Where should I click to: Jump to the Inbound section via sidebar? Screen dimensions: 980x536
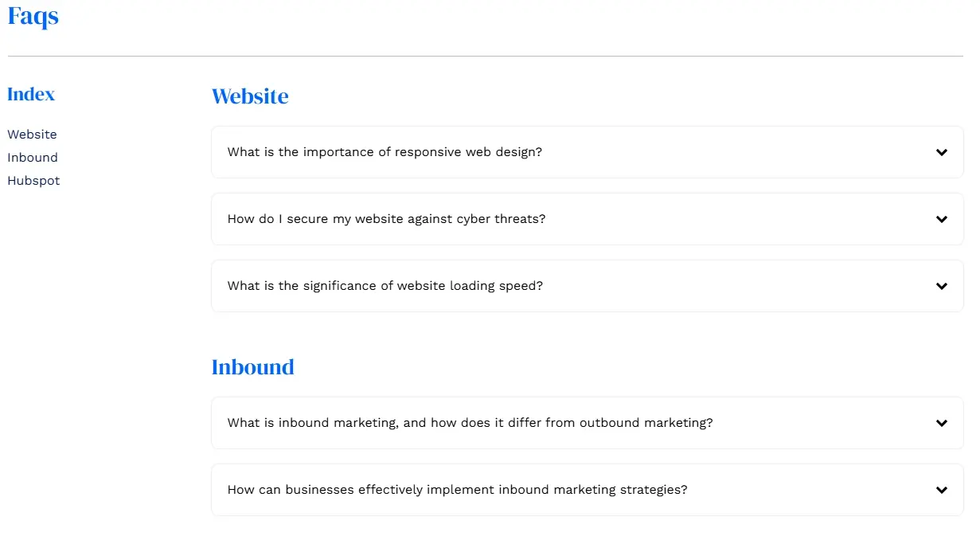[x=32, y=157]
